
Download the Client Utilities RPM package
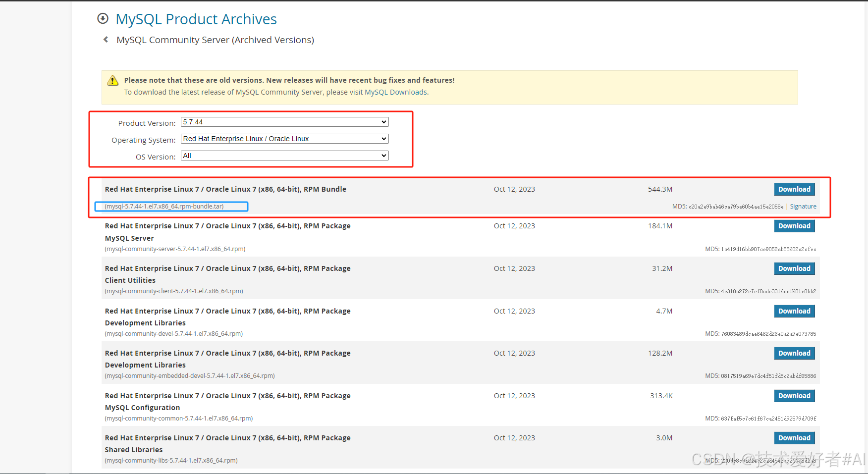794,268
